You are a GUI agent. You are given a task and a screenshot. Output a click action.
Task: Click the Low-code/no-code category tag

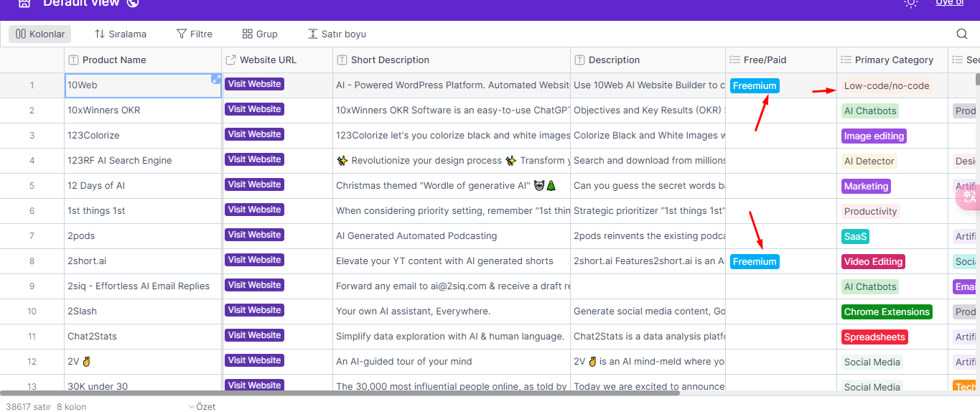click(x=887, y=85)
